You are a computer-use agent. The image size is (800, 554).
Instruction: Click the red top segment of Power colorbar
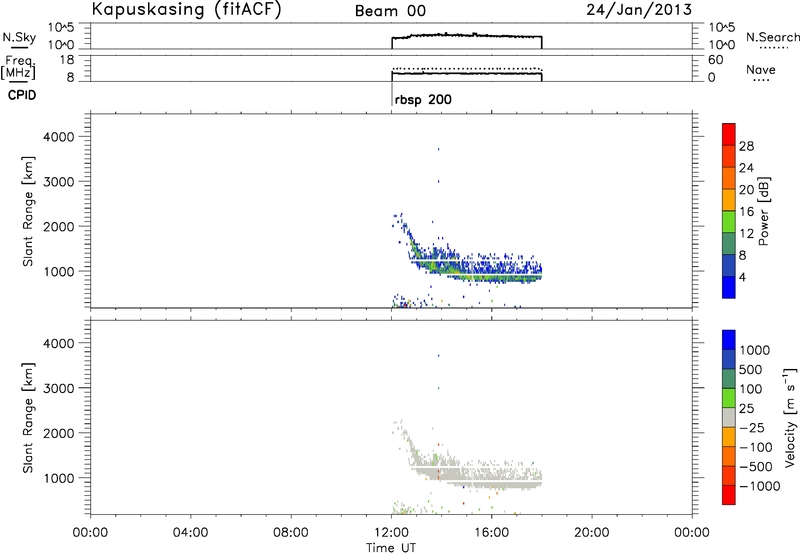[729, 134]
